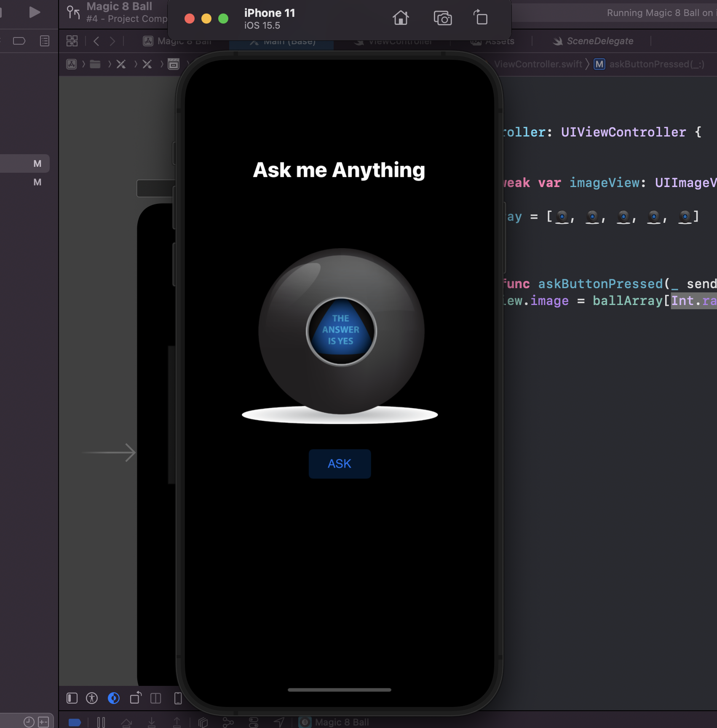This screenshot has height=728, width=717.
Task: Open the Debug View Hierarchy icon
Action: coord(203,723)
